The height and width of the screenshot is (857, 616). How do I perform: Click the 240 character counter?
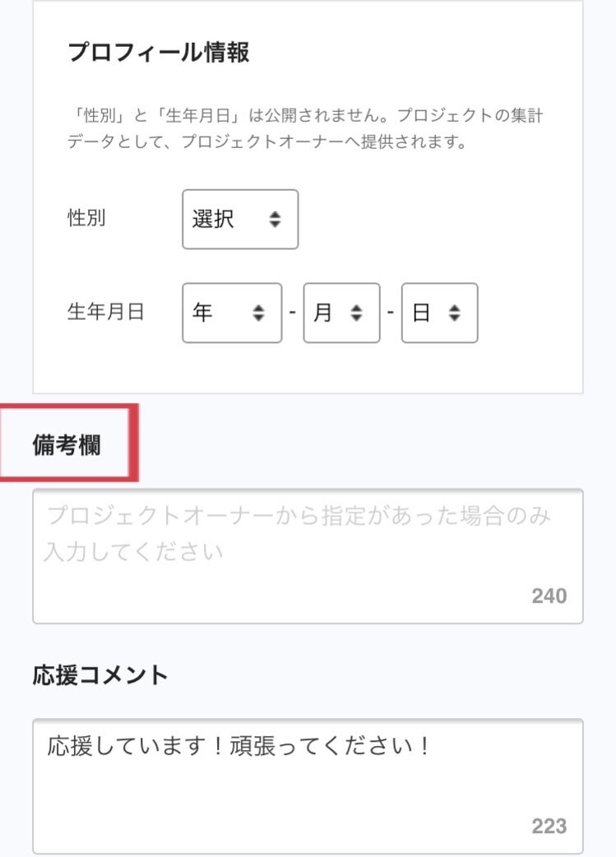coord(549,596)
